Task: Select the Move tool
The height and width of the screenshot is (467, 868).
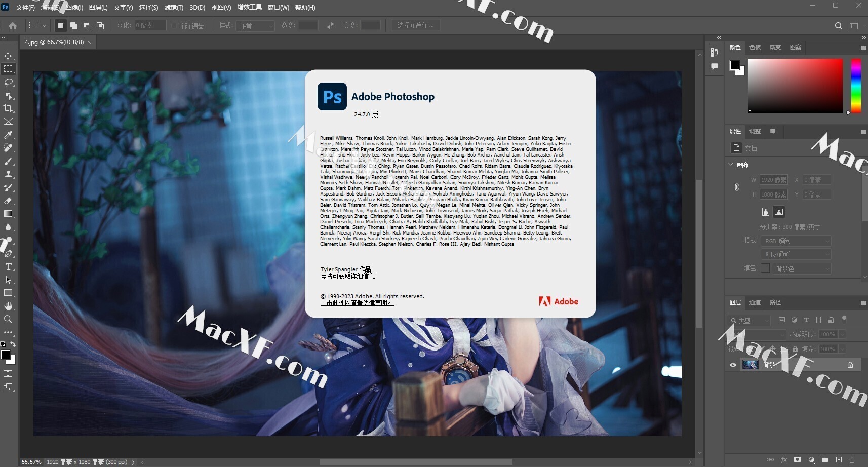Action: [x=8, y=56]
